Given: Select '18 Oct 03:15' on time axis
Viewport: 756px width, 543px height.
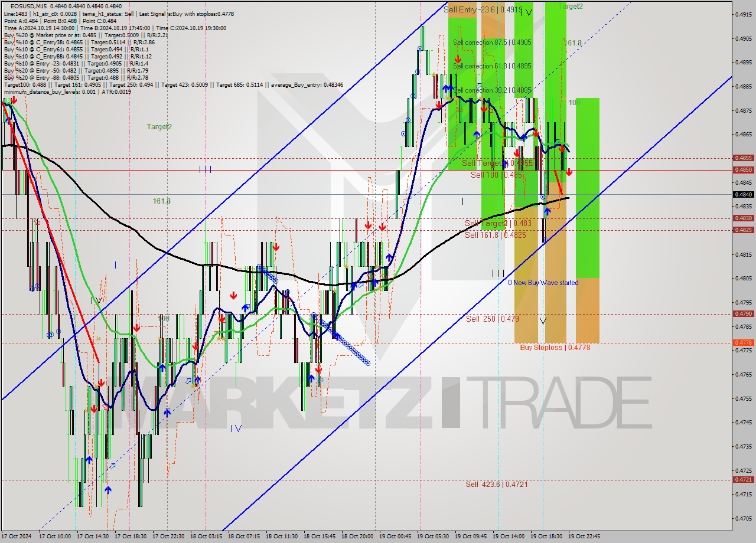Looking at the screenshot, I should 206,537.
